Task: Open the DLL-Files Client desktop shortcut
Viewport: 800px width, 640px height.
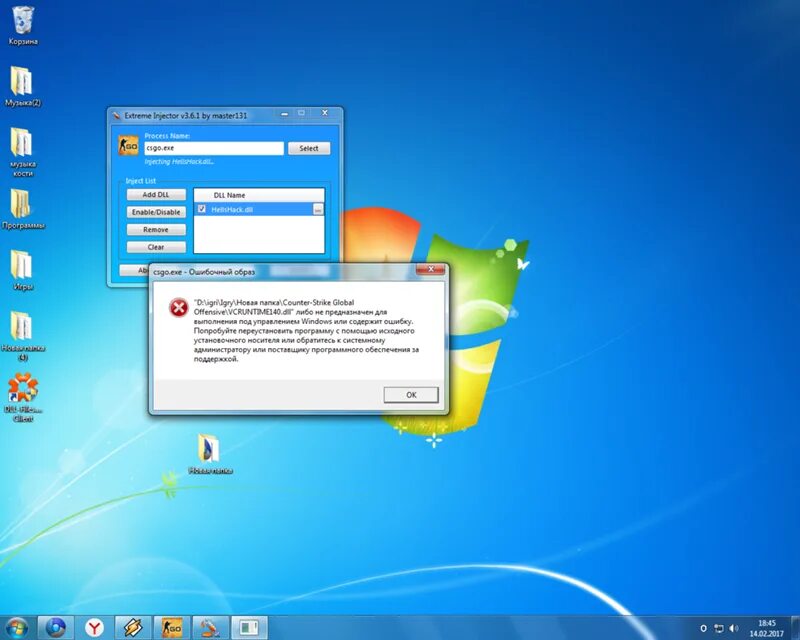Action: [22, 397]
